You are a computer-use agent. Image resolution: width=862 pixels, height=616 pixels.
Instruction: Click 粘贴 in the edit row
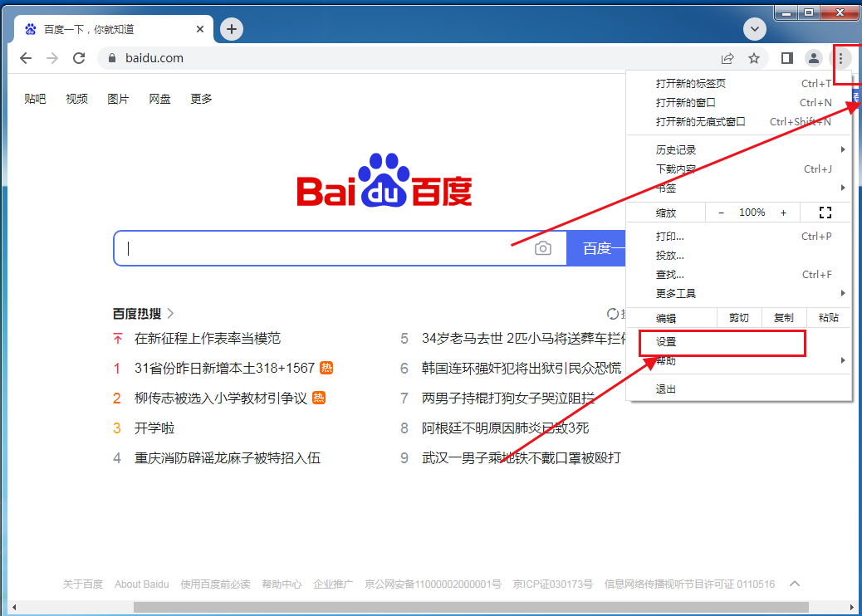point(829,318)
